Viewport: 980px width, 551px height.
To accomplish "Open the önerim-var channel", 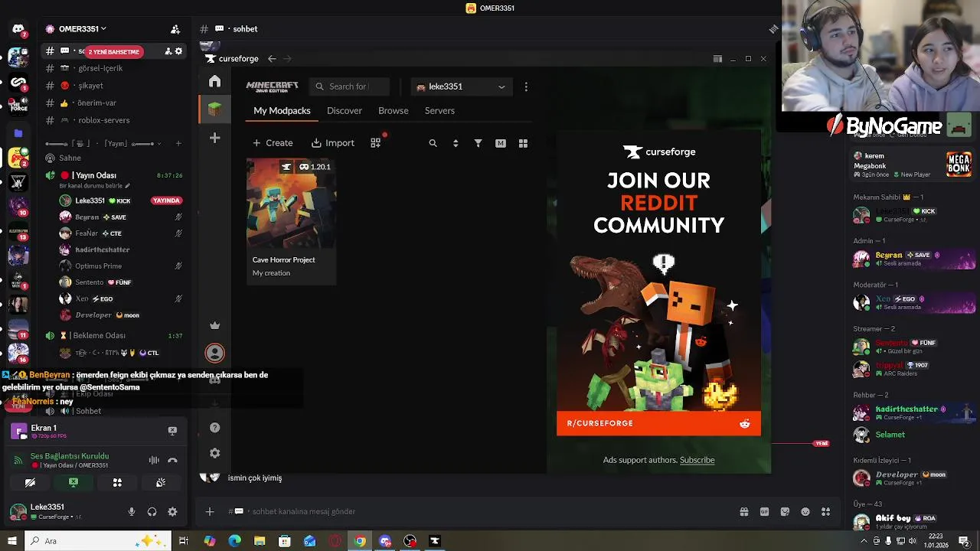I will 96,103.
